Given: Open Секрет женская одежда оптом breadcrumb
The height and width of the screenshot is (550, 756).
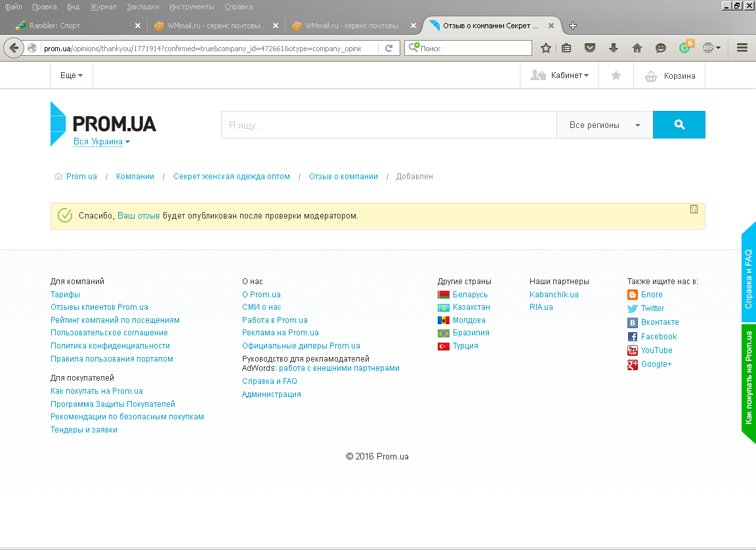Looking at the screenshot, I should (x=232, y=177).
